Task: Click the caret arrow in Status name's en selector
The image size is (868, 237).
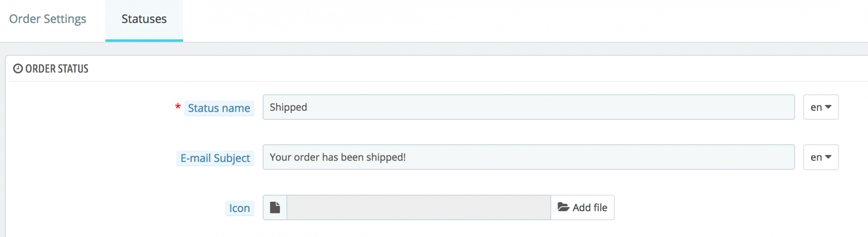Action: [x=828, y=107]
